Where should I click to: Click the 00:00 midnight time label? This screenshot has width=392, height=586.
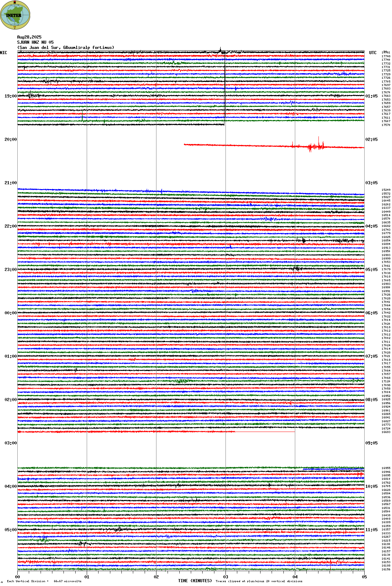(10, 313)
